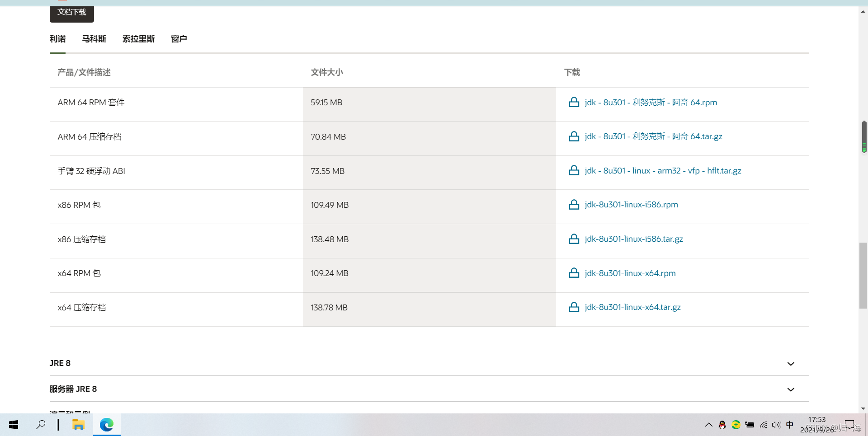868x436 pixels.
Task: Open volume speaker tray icon
Action: click(776, 425)
